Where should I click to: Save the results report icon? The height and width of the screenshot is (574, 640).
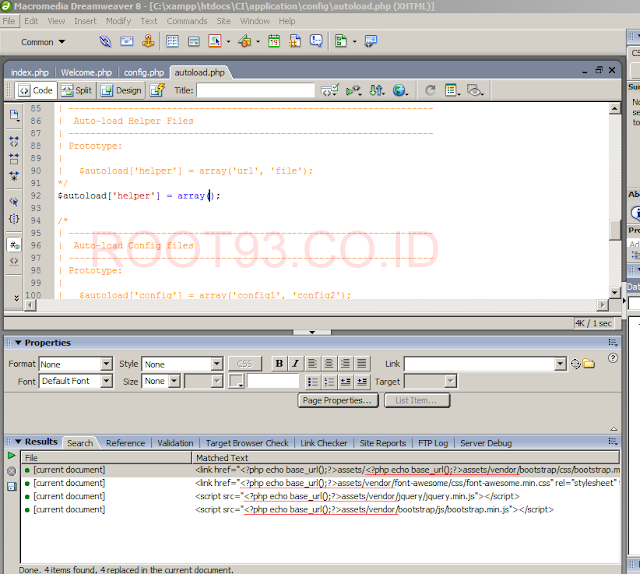coord(11,487)
